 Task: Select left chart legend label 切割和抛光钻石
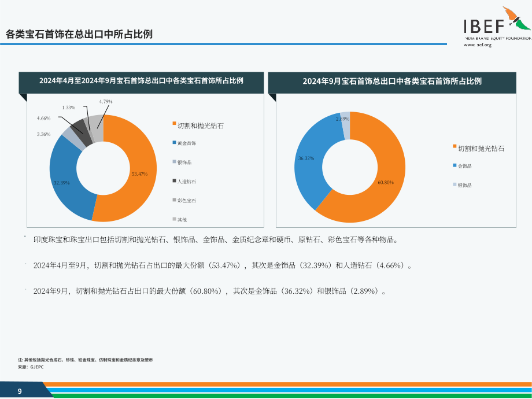point(201,126)
